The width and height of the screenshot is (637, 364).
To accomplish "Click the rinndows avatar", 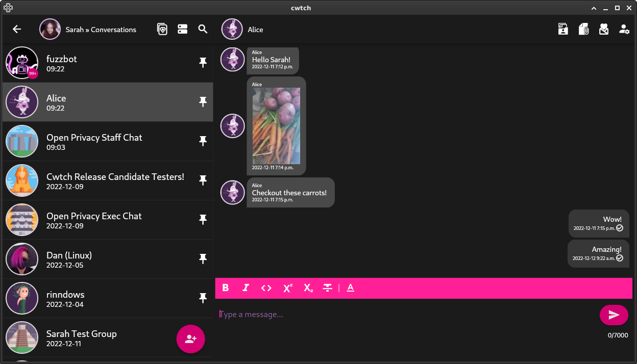I will click(x=22, y=298).
